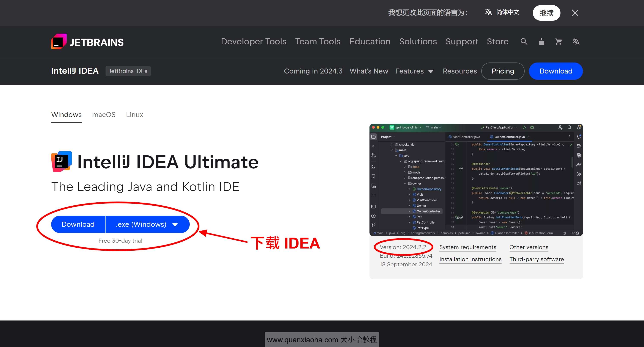Select 简体中文 language option
This screenshot has height=347, width=644.
point(502,12)
